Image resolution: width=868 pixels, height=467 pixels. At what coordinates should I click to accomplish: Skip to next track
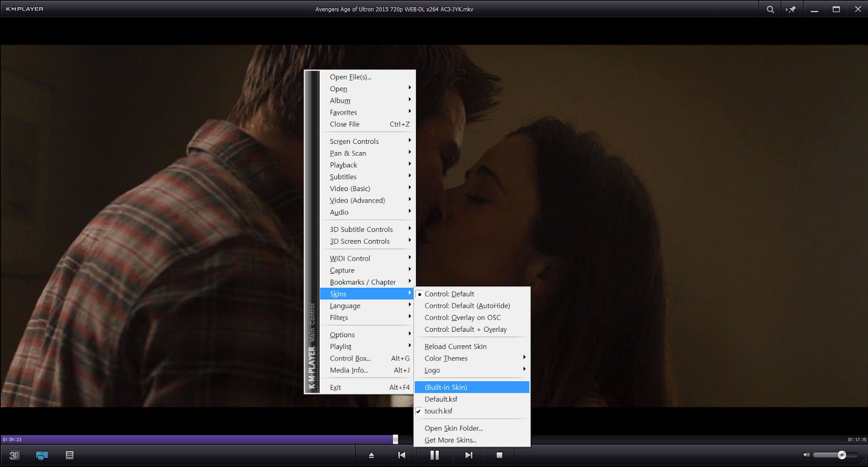click(469, 455)
